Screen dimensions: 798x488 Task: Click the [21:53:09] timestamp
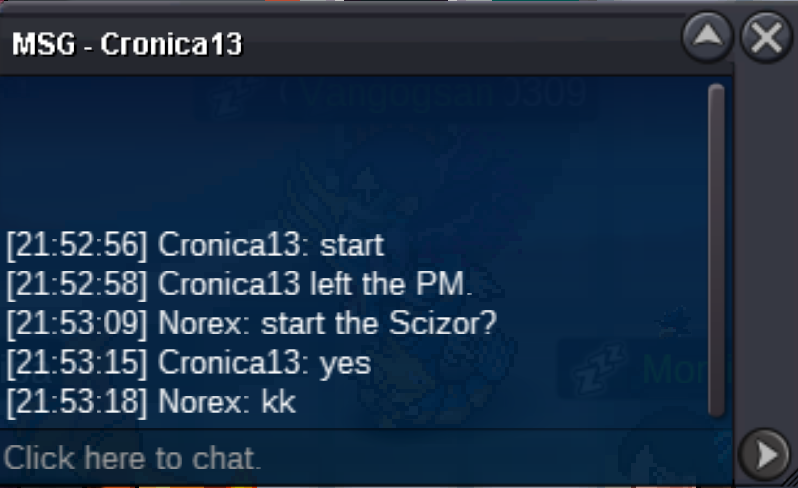(x=77, y=324)
